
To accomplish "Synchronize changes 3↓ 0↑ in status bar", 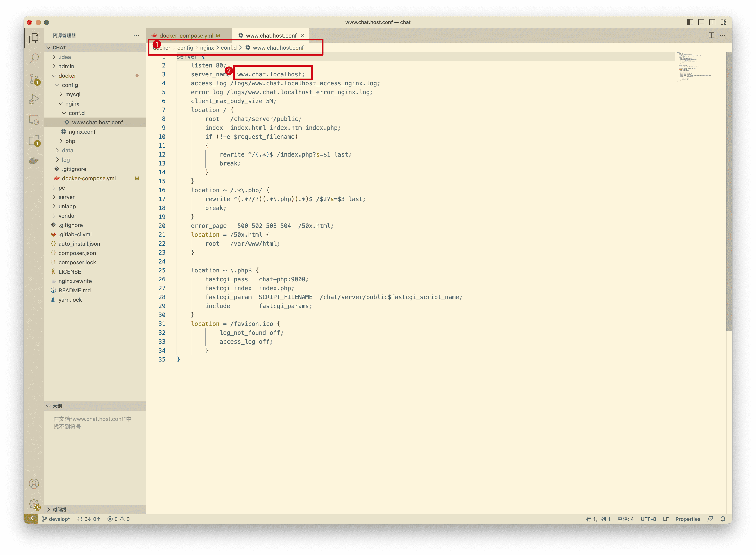I will tap(89, 519).
